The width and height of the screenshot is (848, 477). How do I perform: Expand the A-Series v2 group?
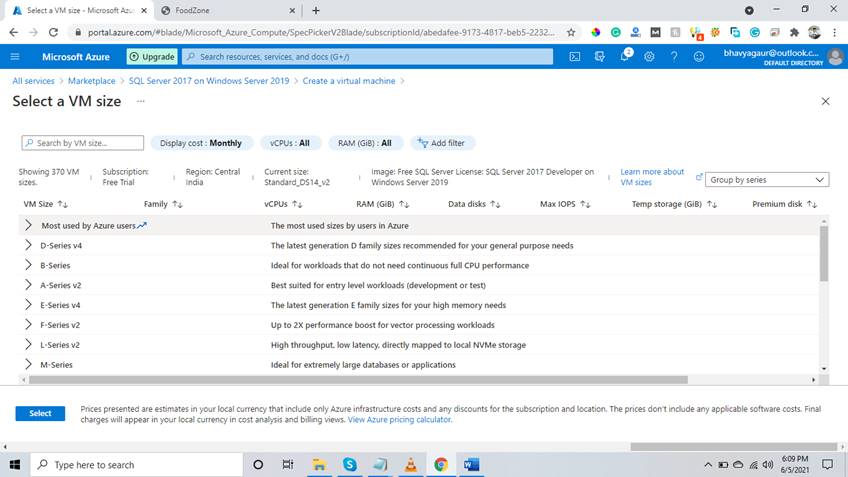[x=28, y=285]
